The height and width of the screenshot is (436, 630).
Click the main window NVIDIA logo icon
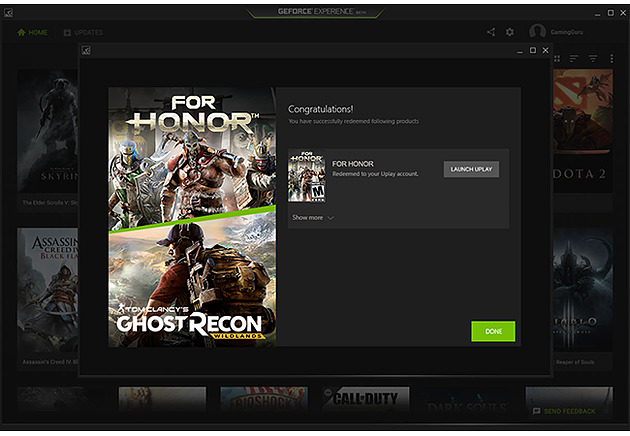click(8, 13)
